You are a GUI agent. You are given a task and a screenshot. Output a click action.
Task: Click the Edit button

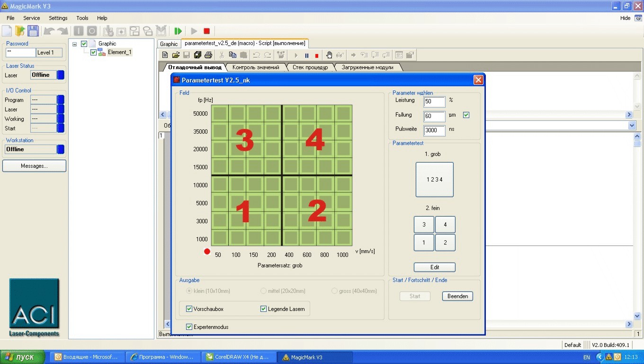(x=435, y=267)
